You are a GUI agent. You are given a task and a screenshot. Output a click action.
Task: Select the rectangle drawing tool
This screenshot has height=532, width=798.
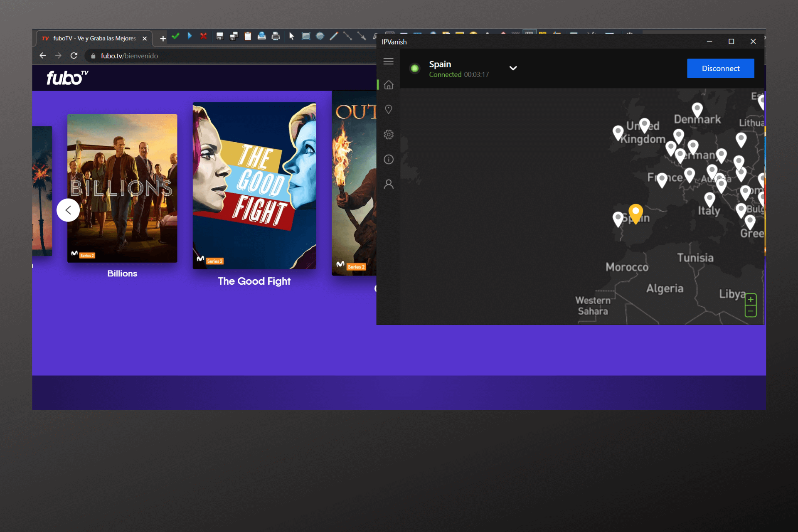point(306,36)
